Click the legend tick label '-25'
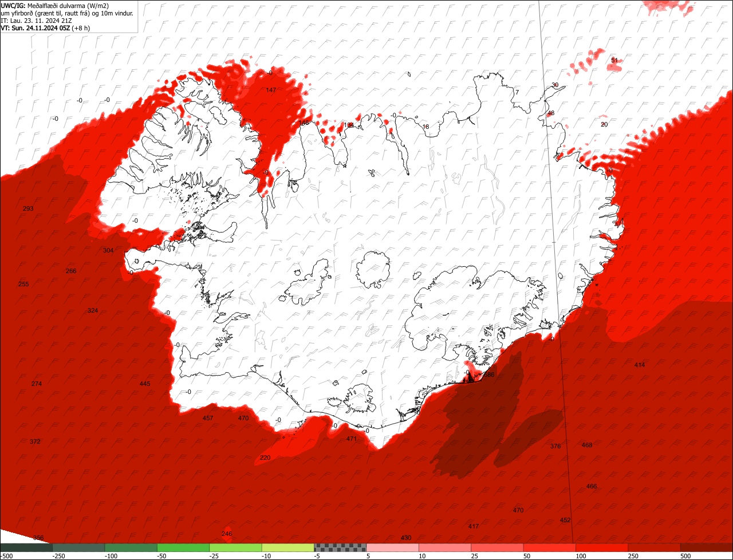The height and width of the screenshot is (560, 733). tap(215, 556)
